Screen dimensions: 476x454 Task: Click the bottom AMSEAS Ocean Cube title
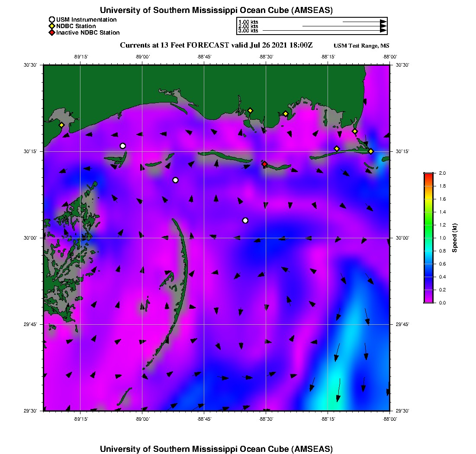pyautogui.click(x=216, y=448)
